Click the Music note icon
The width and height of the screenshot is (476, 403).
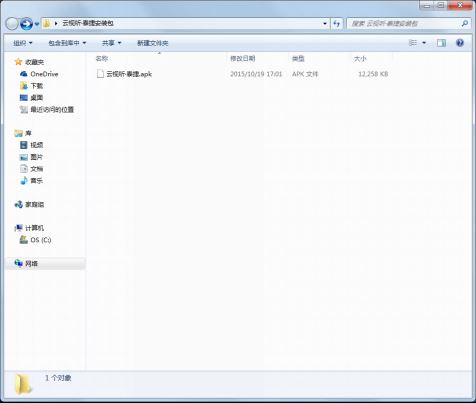[24, 181]
